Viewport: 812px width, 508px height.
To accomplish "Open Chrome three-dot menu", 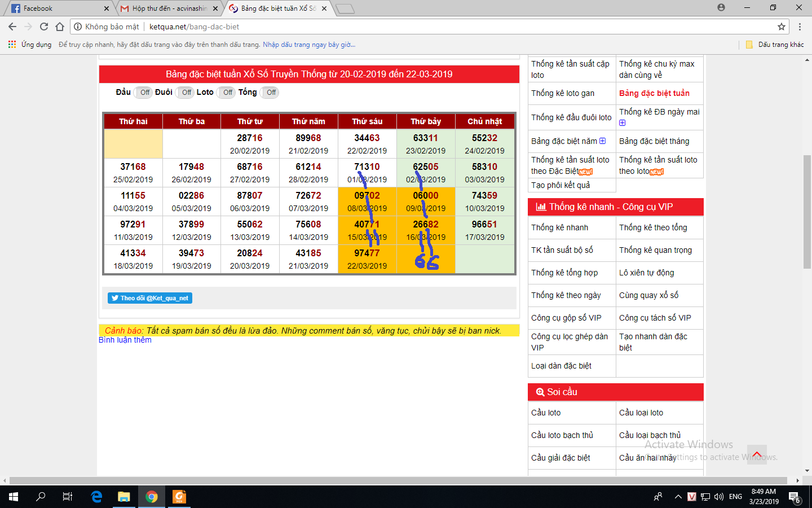I will (x=800, y=27).
